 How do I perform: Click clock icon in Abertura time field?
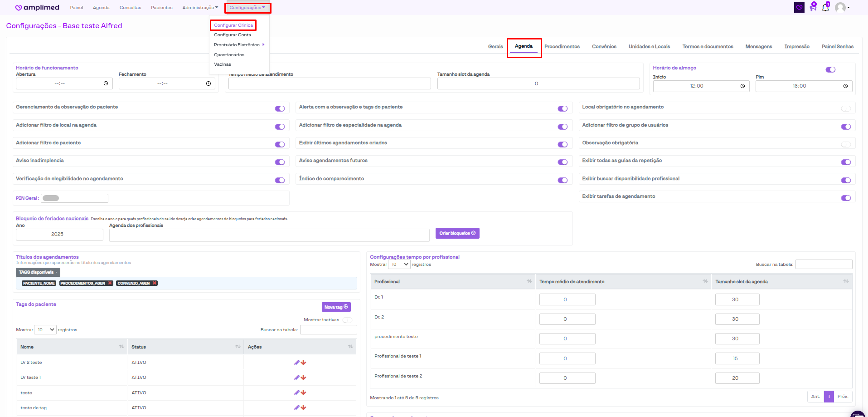click(x=106, y=83)
